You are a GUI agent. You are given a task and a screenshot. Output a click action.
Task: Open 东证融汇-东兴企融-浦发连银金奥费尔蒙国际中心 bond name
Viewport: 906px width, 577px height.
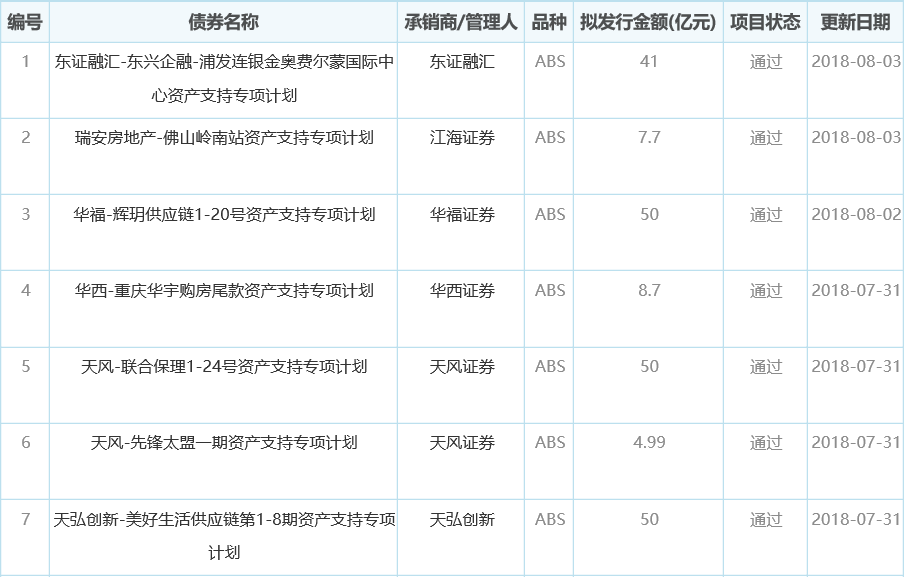tap(224, 79)
